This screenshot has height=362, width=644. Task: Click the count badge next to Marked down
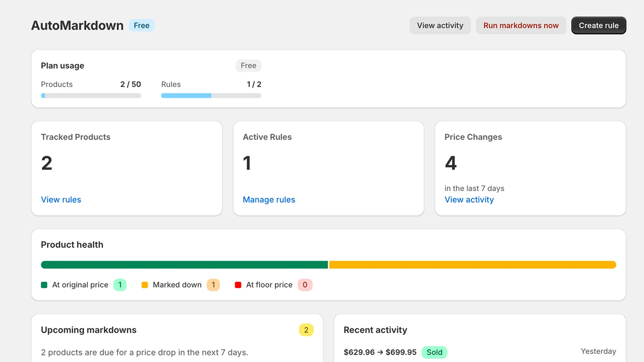point(213,285)
